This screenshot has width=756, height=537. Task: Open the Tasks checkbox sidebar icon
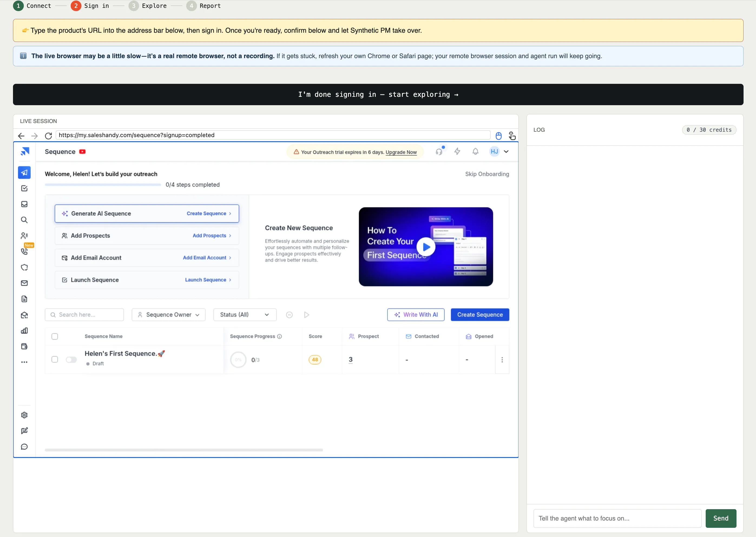click(x=24, y=188)
